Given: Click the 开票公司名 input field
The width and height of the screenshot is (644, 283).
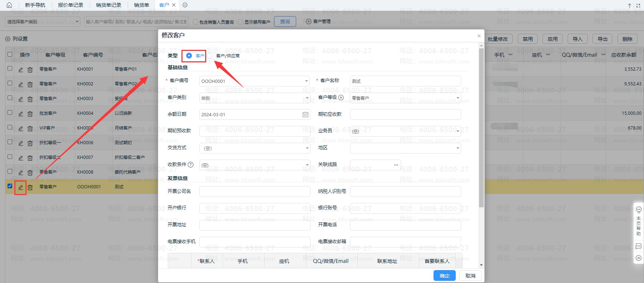Looking at the screenshot, I should [x=255, y=192].
